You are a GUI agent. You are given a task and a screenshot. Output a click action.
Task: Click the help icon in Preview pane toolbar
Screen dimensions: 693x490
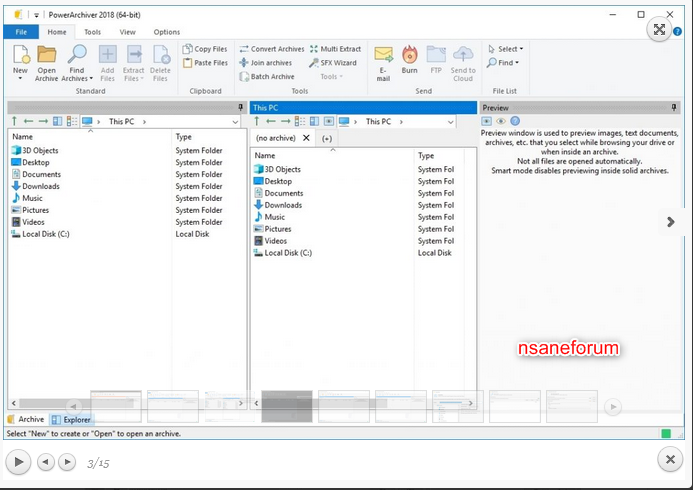tap(515, 121)
